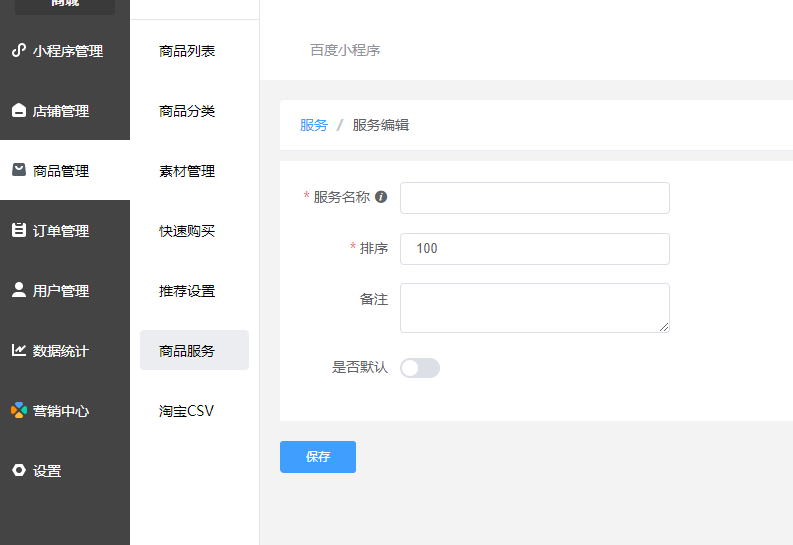Screen dimensions: 793x545
Task: Click the order management clipboard icon
Action: [x=18, y=230]
